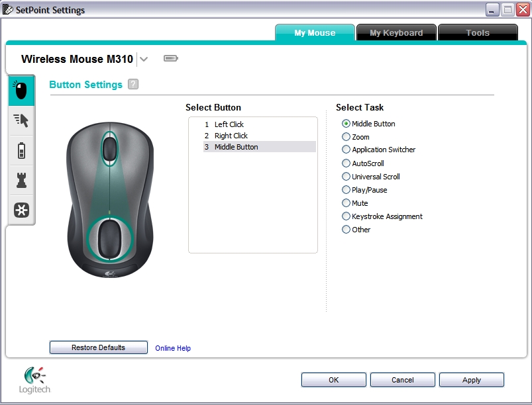Click the Cancel button
Image resolution: width=532 pixels, height=405 pixels.
403,380
